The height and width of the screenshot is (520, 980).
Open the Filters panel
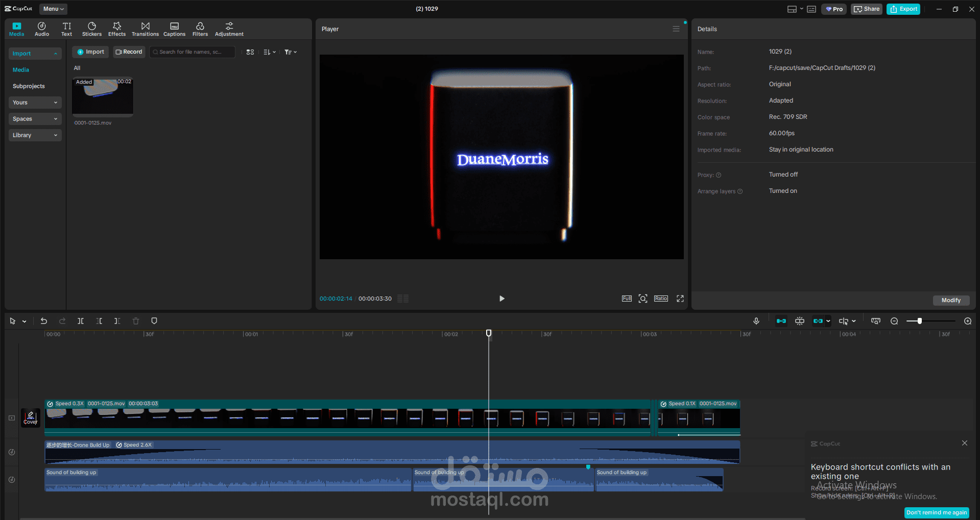point(200,29)
